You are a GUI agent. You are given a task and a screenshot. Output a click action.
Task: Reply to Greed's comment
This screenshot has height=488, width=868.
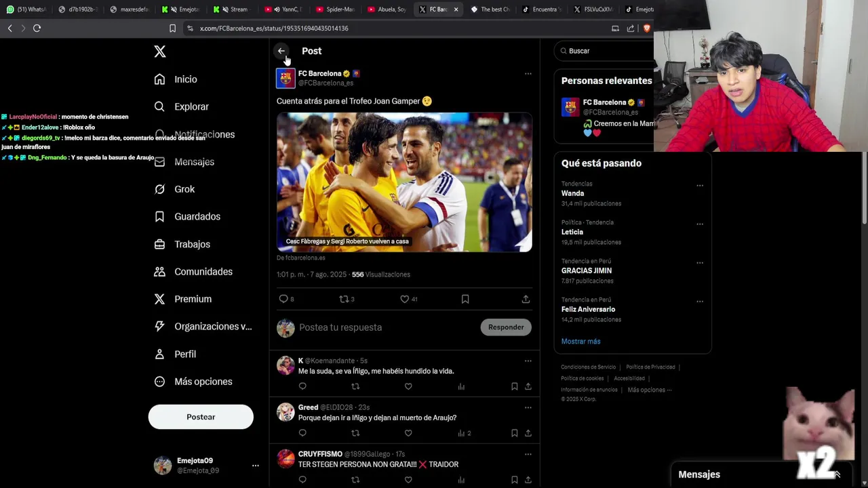(x=302, y=433)
